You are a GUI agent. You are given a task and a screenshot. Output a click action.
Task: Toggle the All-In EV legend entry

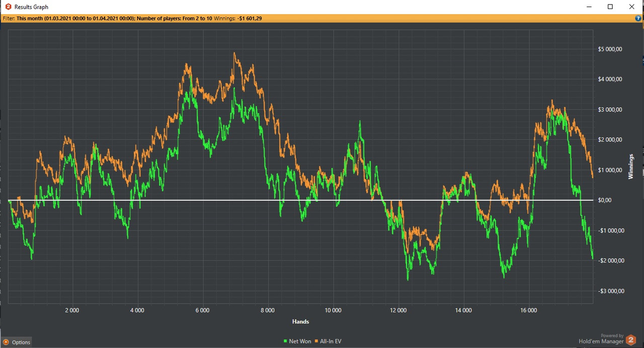[328, 341]
